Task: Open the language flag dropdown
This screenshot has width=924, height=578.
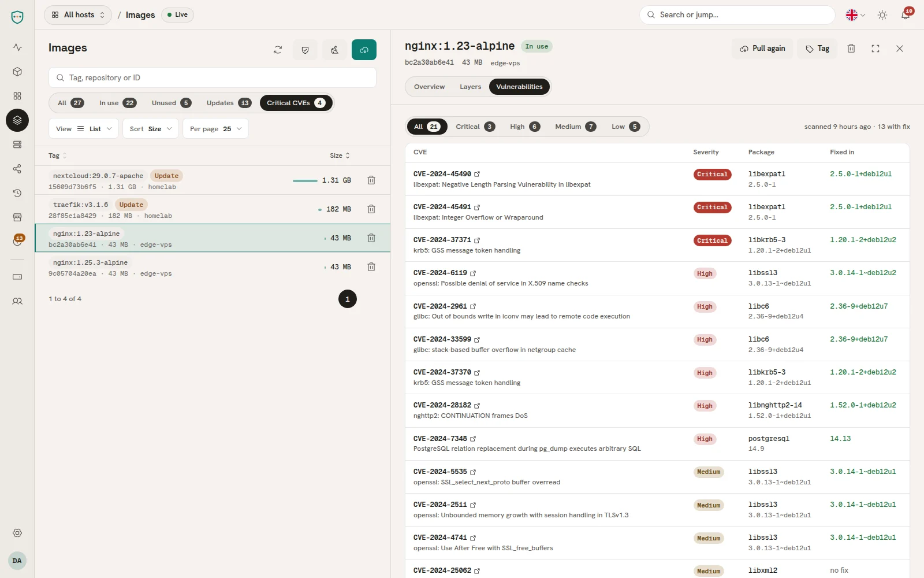Action: (x=855, y=15)
